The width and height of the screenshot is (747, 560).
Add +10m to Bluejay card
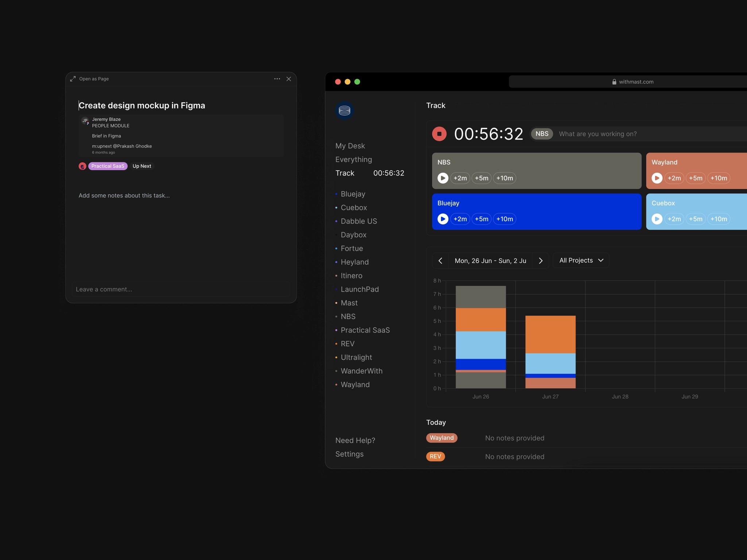504,219
